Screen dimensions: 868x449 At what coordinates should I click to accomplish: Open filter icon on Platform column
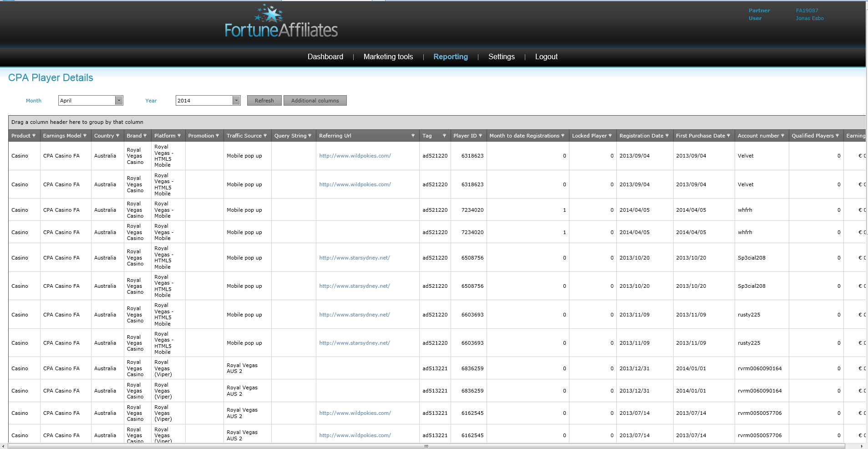click(x=179, y=136)
